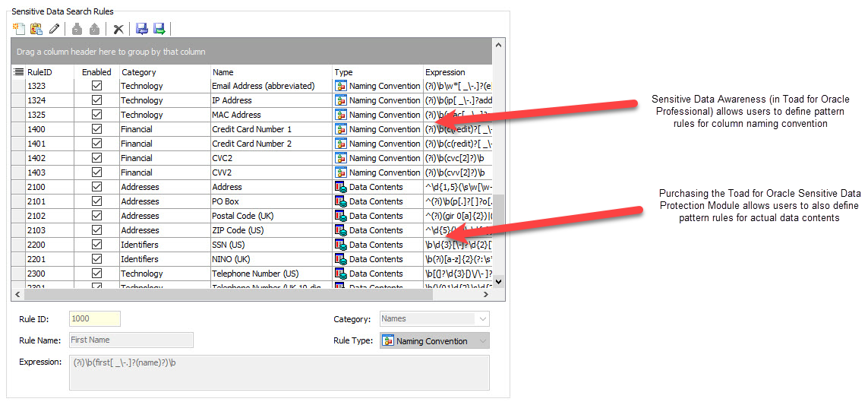Click rule ID cell 1400
868x405 pixels.
click(x=49, y=129)
